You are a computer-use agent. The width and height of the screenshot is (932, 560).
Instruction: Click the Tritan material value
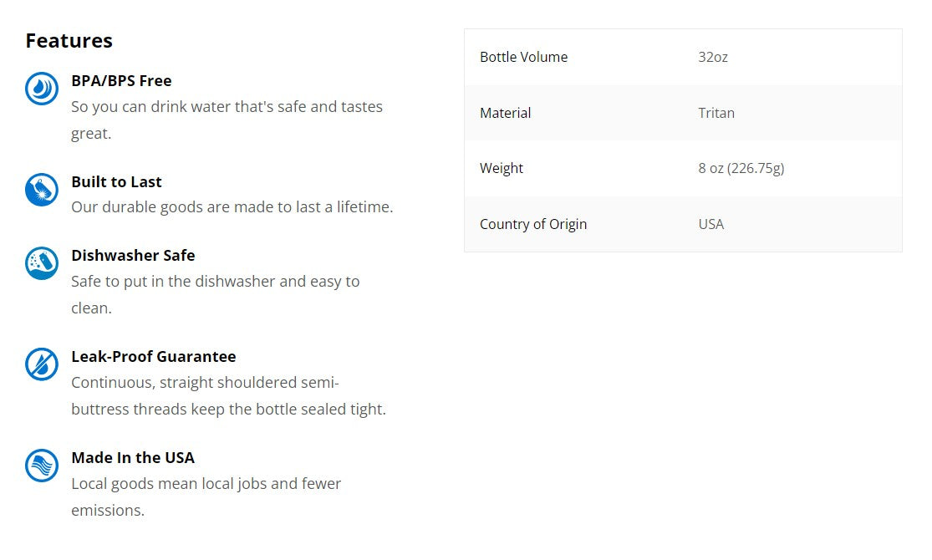(x=716, y=113)
